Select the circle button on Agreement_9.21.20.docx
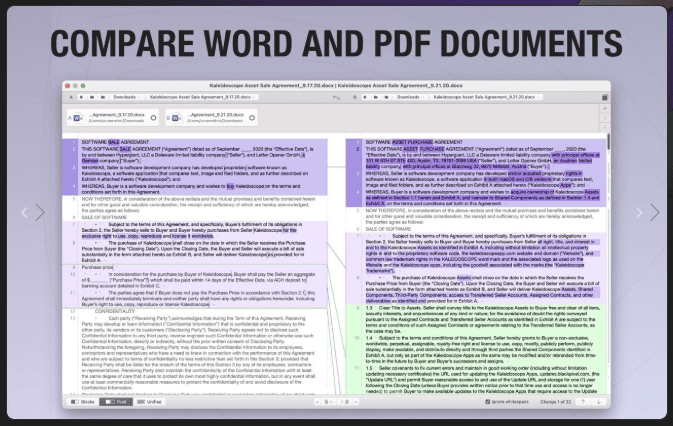Screen dimensions: 673x426 coord(252,118)
